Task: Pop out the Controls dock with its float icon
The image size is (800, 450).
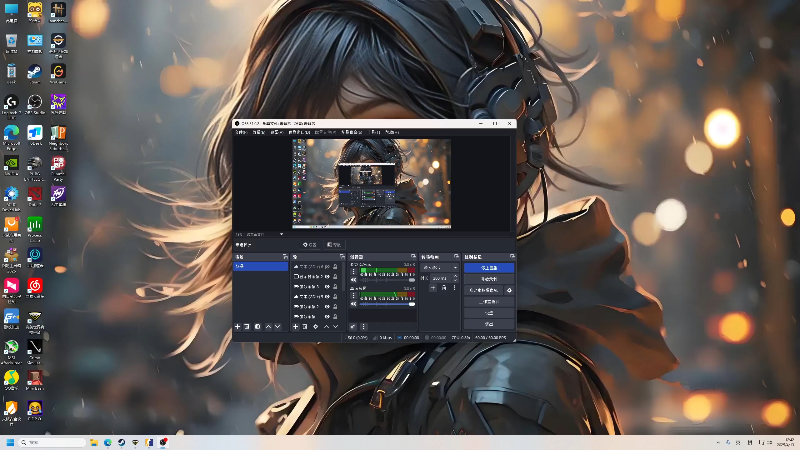Action: point(512,257)
